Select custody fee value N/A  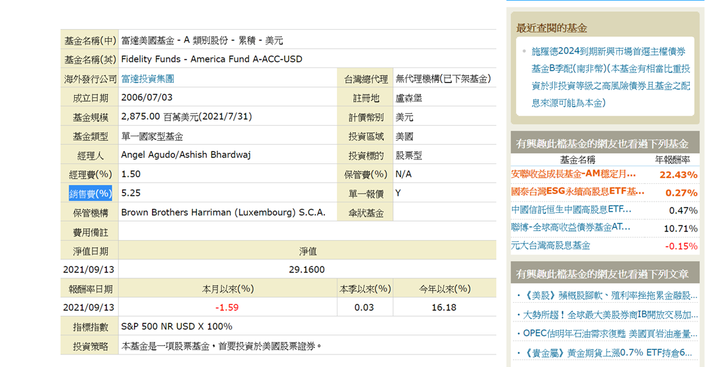click(404, 174)
